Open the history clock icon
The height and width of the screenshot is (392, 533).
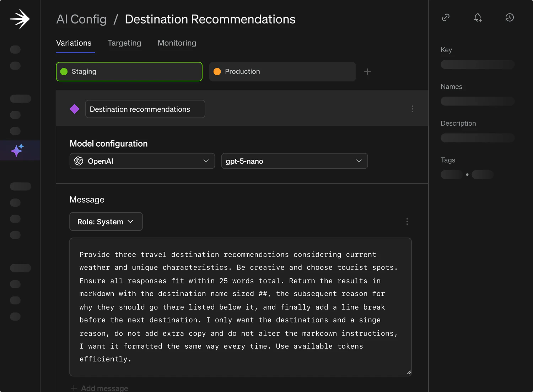tap(510, 17)
